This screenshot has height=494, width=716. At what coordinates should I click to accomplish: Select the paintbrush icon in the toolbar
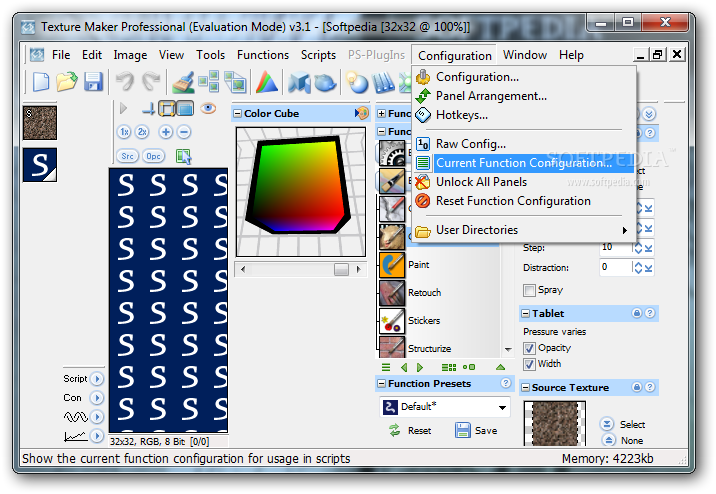(x=183, y=82)
